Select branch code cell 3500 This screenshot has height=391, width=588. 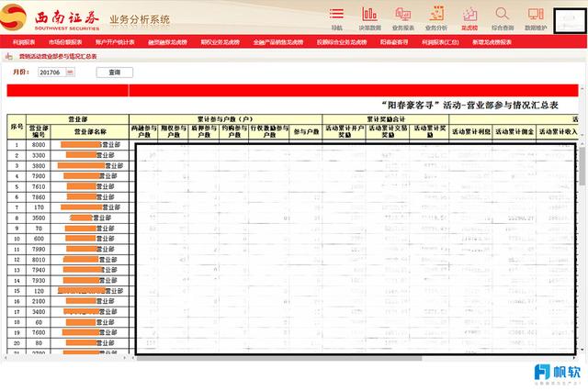tap(39, 218)
